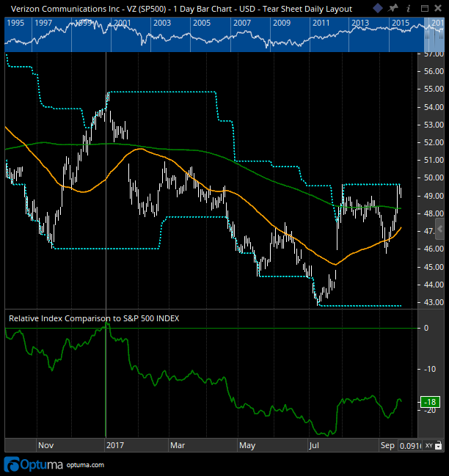Screen dimensions: 449x476
Task: Close the Verizon chart panel
Action: (x=438, y=8)
